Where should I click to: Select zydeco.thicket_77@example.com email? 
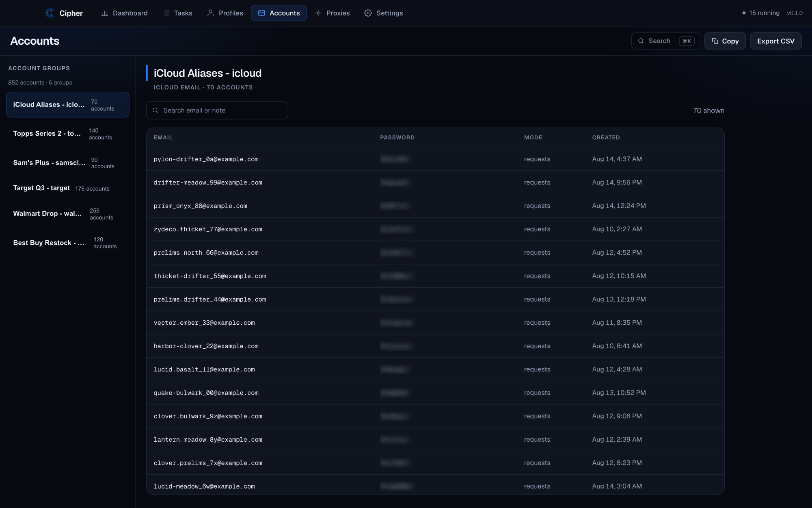click(208, 229)
